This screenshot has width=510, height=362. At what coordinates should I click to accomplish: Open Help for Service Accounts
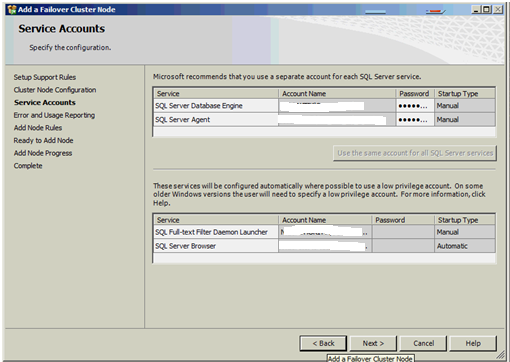pyautogui.click(x=473, y=343)
